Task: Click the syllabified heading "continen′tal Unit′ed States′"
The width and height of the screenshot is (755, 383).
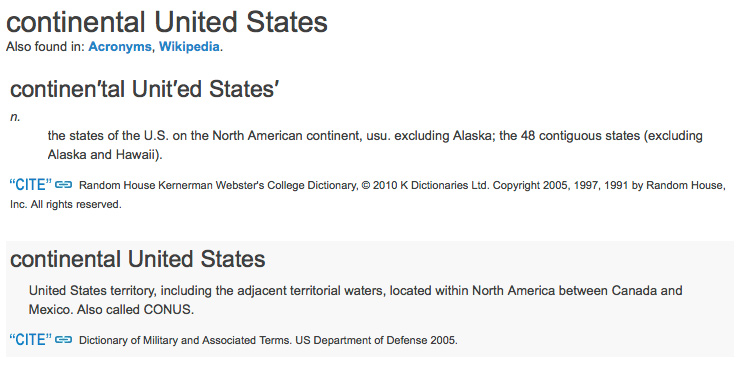Action: click(144, 89)
